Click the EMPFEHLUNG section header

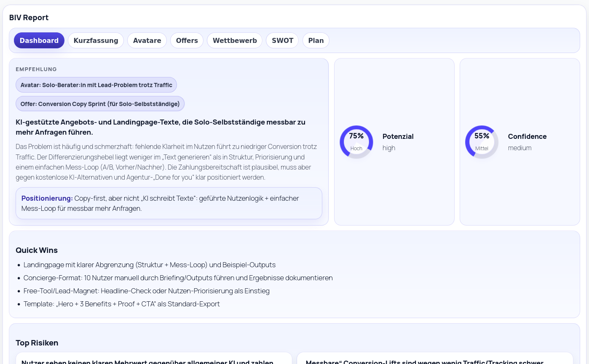36,69
